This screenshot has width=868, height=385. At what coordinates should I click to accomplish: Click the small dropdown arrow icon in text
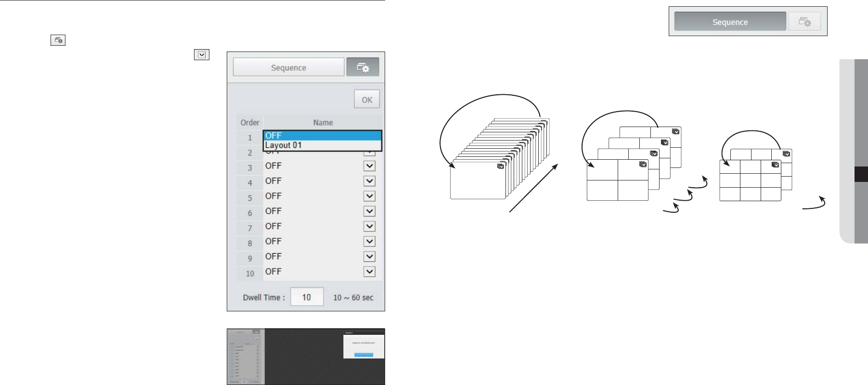(x=202, y=55)
